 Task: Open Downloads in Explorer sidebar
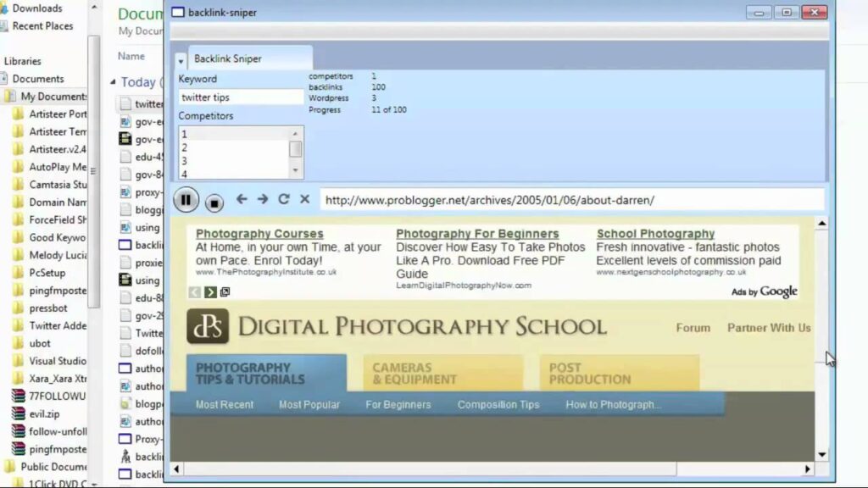pyautogui.click(x=37, y=8)
